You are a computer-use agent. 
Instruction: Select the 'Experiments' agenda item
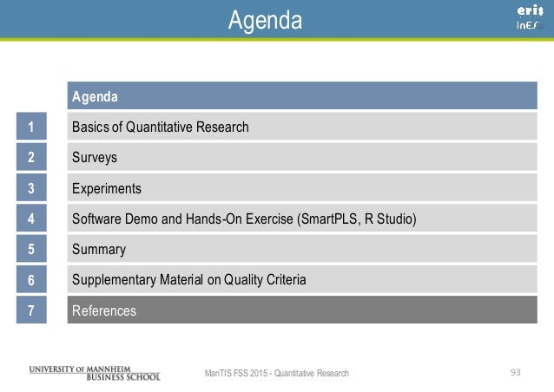tap(302, 187)
